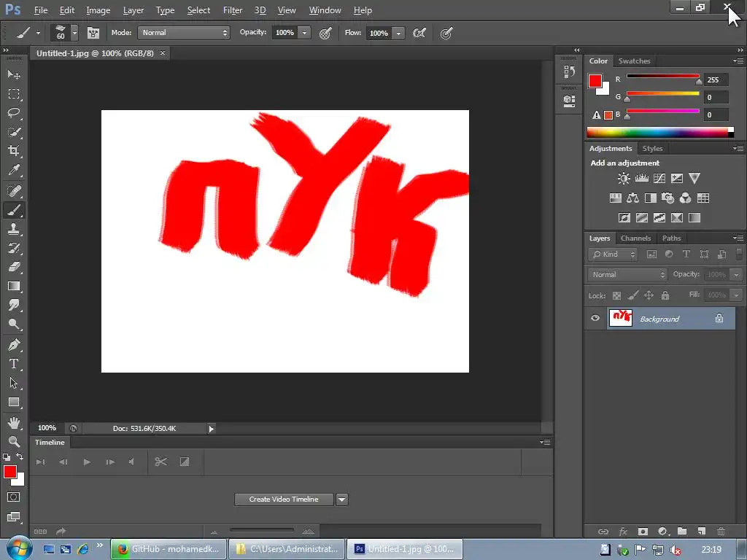The height and width of the screenshot is (560, 747).
Task: Select the Gradient tool
Action: tap(14, 286)
